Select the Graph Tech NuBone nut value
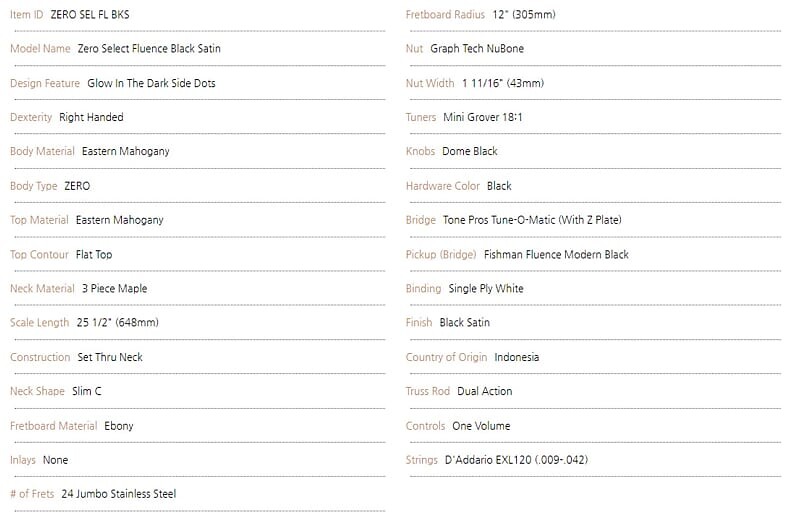 coord(477,49)
